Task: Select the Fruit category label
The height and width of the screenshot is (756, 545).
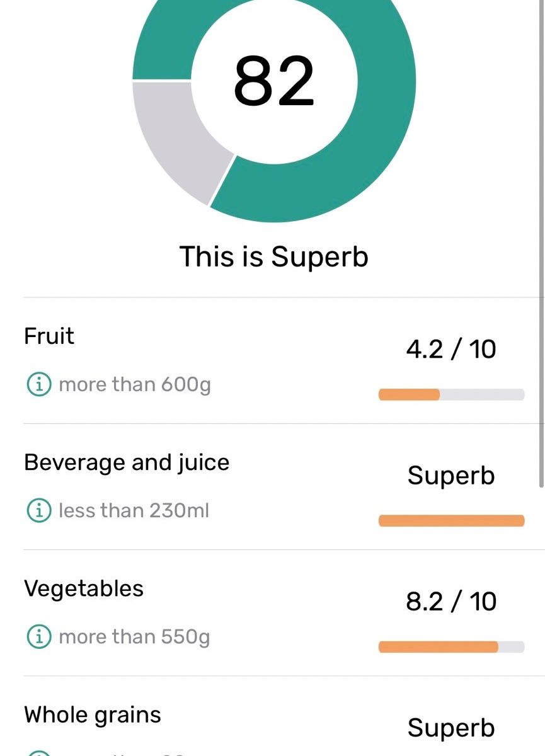Action: coord(49,336)
